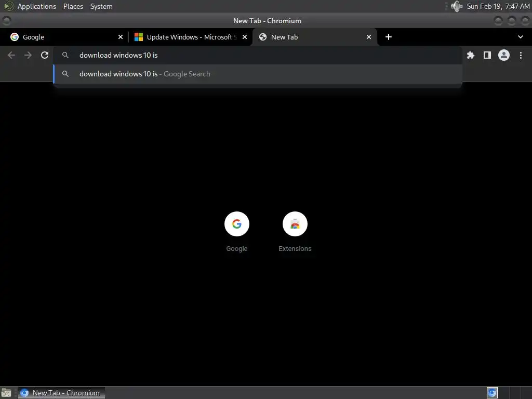Switch to Update Windows - Microsoft tab

tap(190, 37)
